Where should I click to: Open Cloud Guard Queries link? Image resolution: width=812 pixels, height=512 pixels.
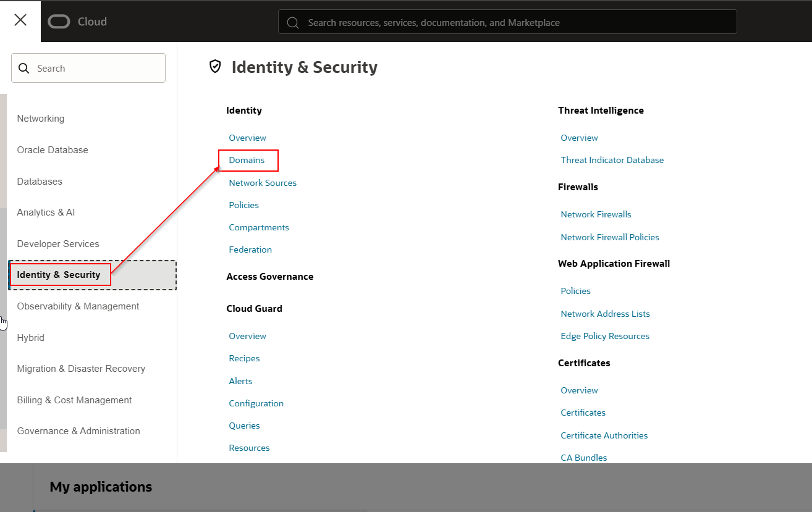click(x=244, y=426)
